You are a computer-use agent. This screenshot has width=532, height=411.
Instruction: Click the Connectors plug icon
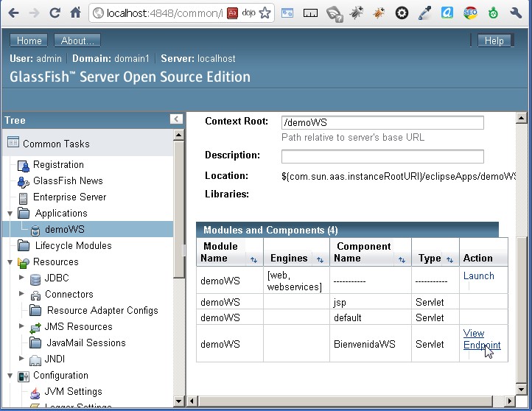coord(35,295)
